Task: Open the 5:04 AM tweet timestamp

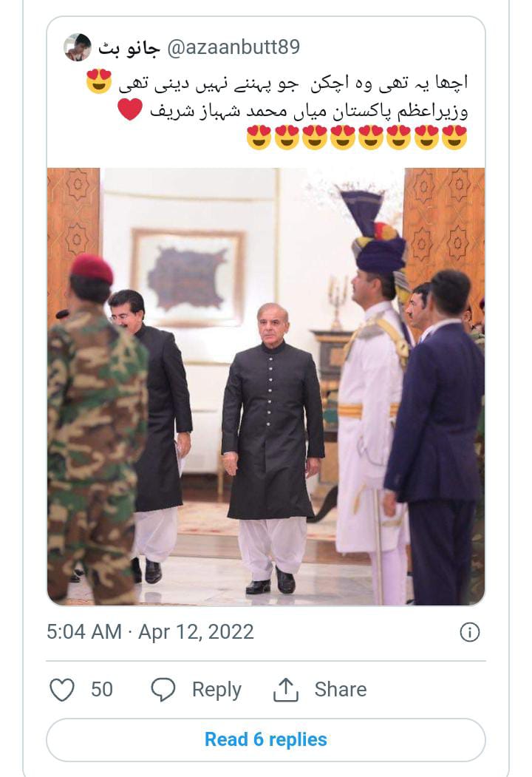Action: [83, 632]
